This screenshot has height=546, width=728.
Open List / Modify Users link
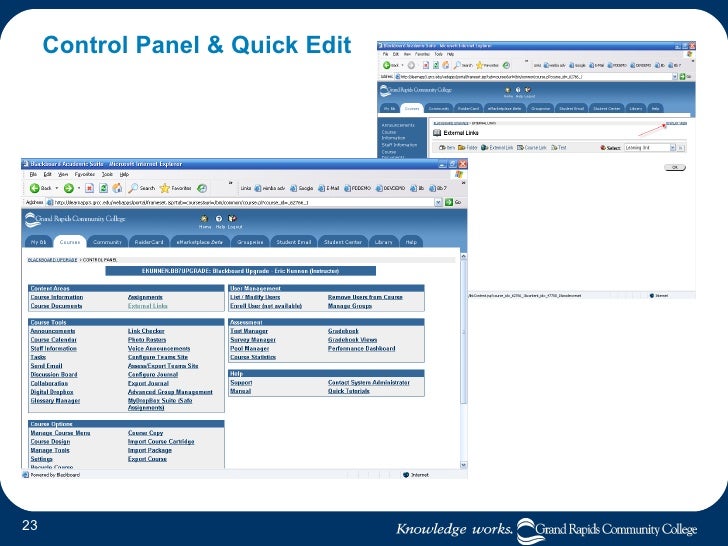tap(255, 297)
